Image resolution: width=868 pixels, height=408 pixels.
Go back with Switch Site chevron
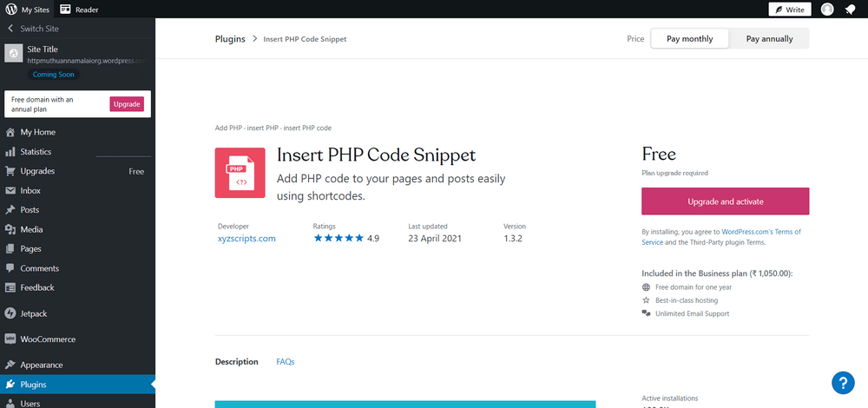click(10, 29)
